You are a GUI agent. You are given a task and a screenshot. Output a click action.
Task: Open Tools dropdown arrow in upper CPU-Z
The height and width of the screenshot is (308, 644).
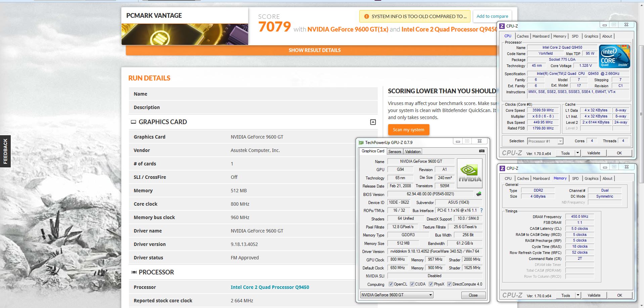[x=578, y=153]
